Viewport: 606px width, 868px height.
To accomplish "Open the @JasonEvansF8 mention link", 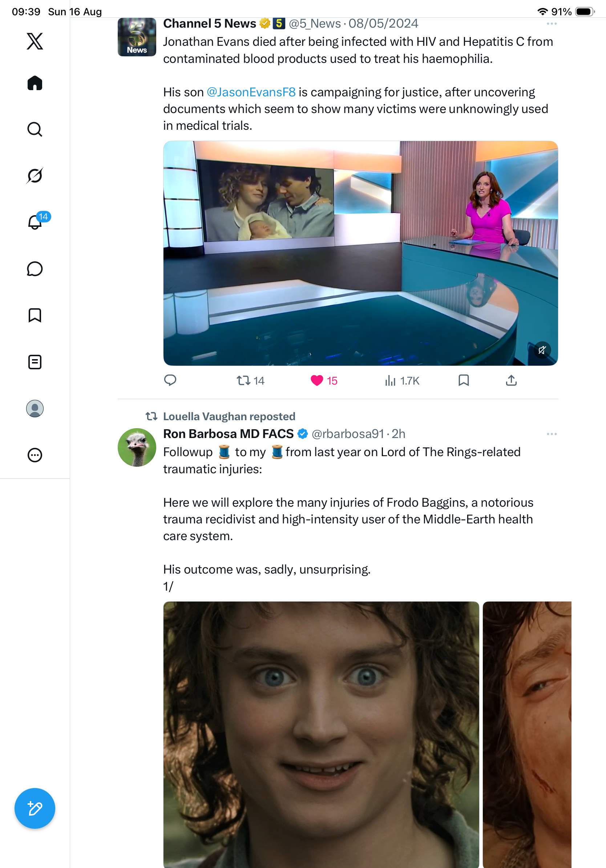I will pyautogui.click(x=251, y=92).
